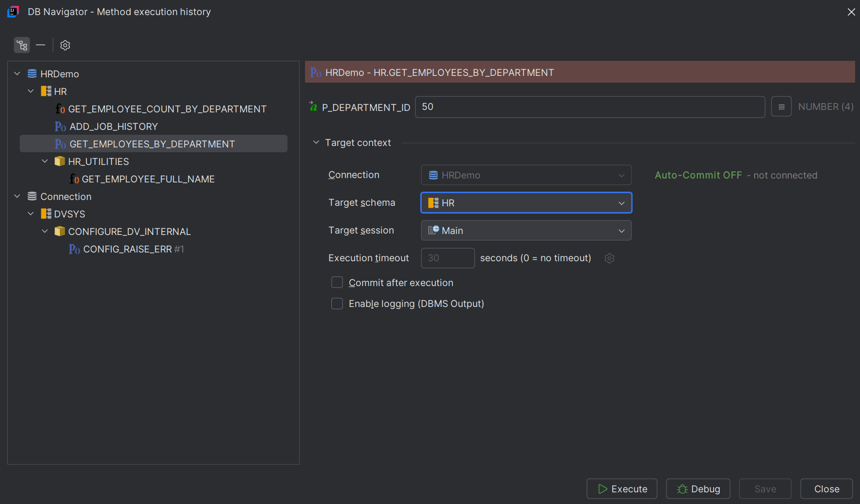Viewport: 860px width, 504px height.
Task: Click the GET_EMPLOYEE_FULL_NAME function icon
Action: (x=74, y=179)
